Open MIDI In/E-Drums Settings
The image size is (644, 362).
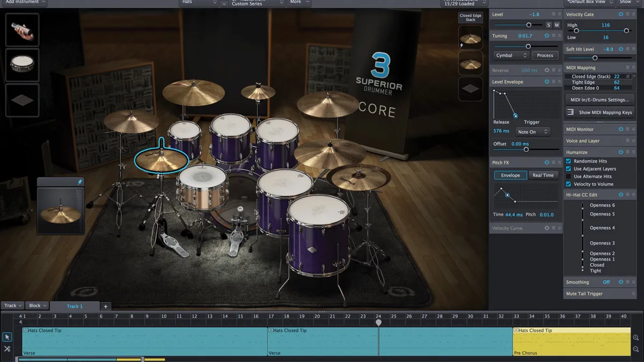(599, 99)
